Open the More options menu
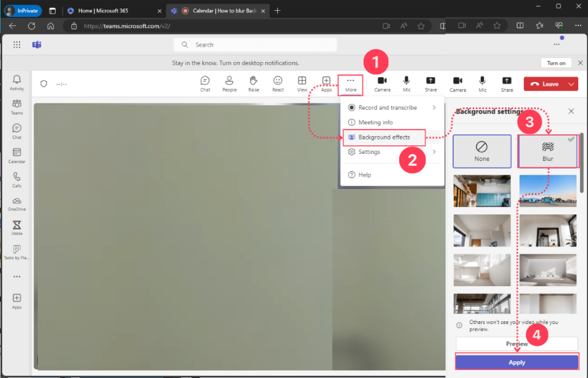 coord(350,84)
